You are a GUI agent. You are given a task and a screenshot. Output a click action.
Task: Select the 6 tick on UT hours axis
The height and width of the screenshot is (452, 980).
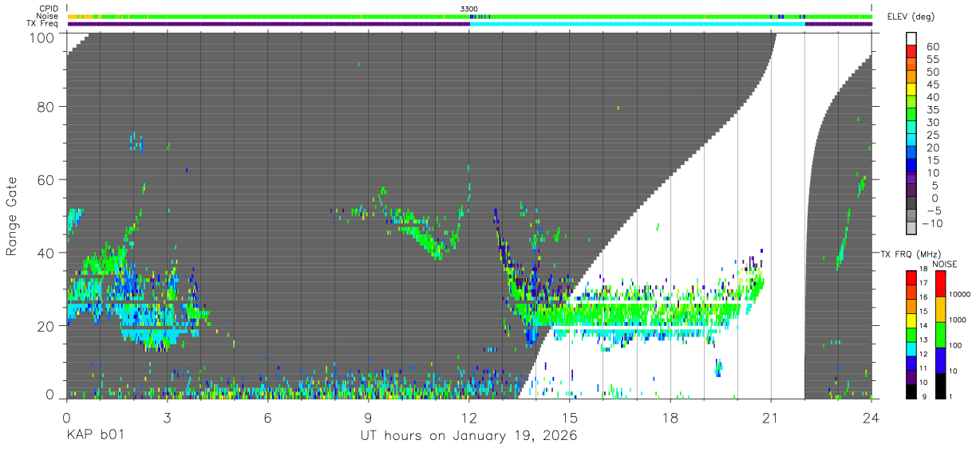(267, 418)
